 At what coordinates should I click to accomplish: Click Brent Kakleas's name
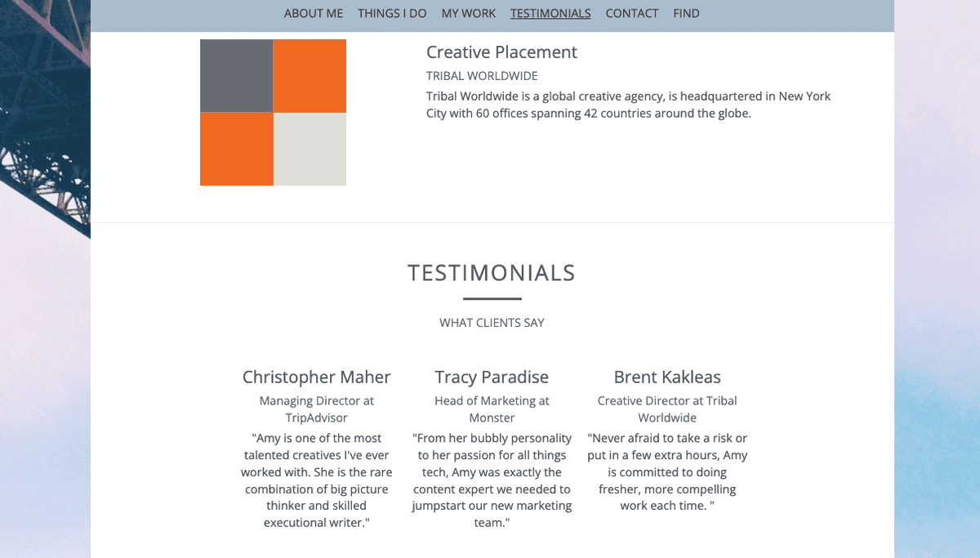click(x=667, y=377)
